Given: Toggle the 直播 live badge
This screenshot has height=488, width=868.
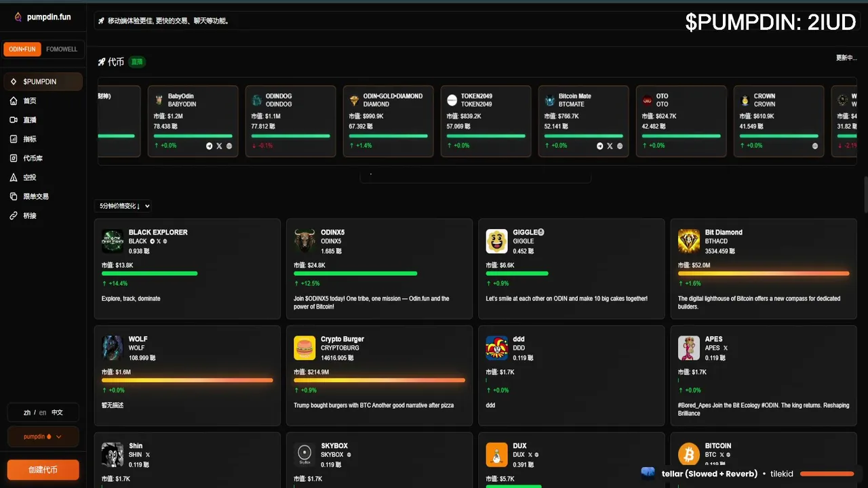Looking at the screenshot, I should [x=137, y=62].
